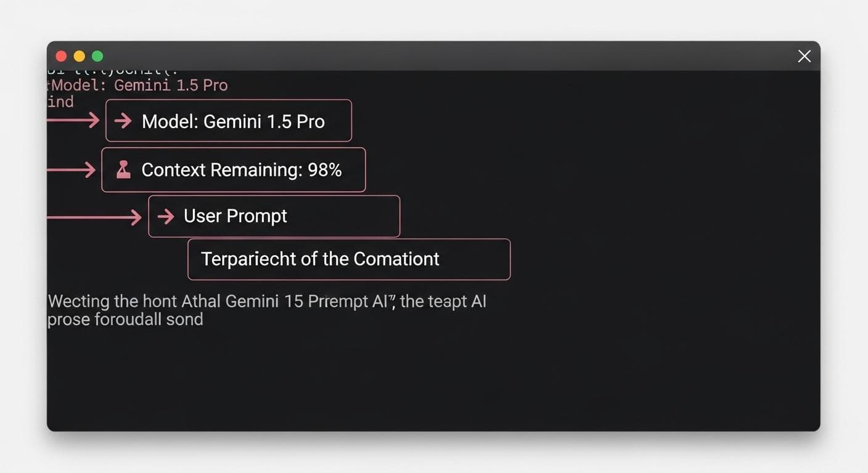Click the pink arrow pointing to Model box

74,121
